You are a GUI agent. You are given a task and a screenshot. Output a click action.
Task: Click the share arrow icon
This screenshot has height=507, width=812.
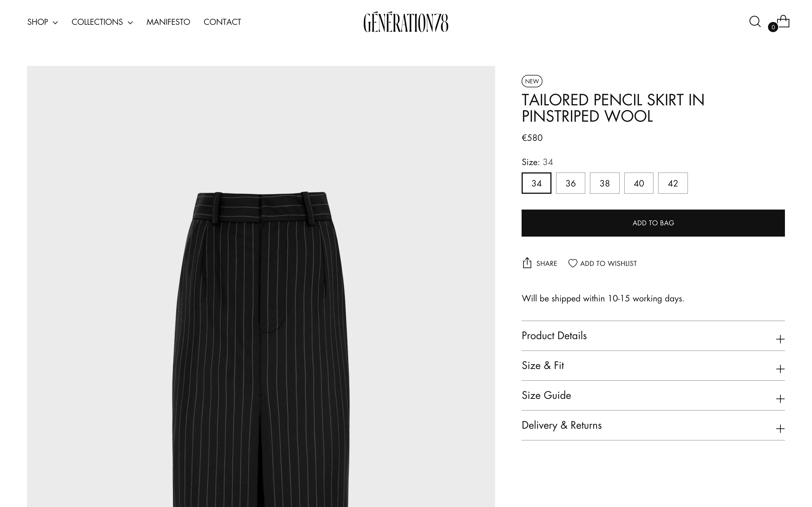(527, 263)
